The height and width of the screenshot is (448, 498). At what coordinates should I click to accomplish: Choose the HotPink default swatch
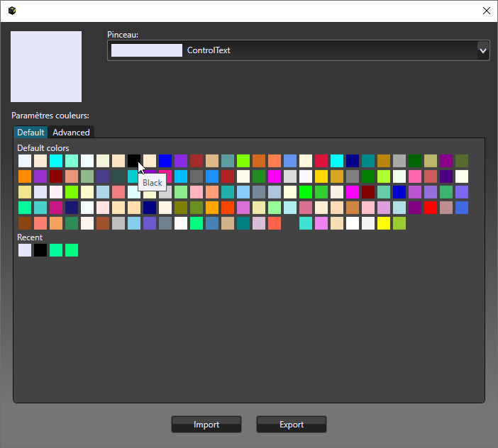[x=415, y=177]
